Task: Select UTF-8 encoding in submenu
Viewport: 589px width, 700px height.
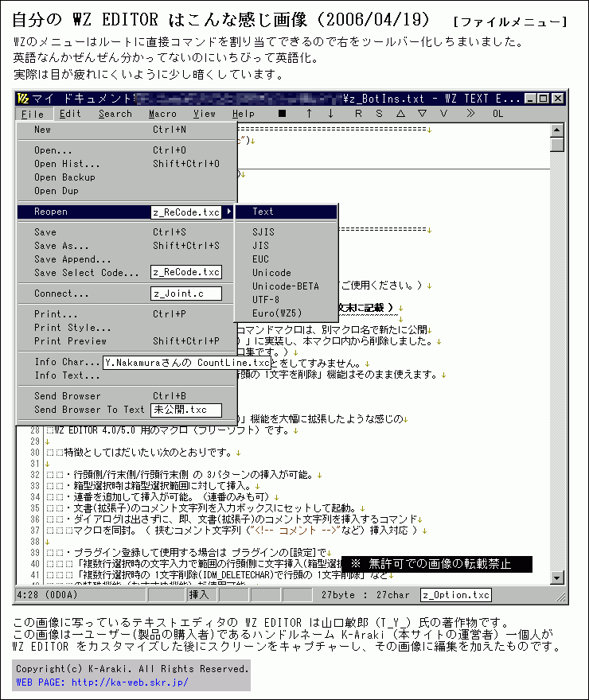Action: (286, 300)
